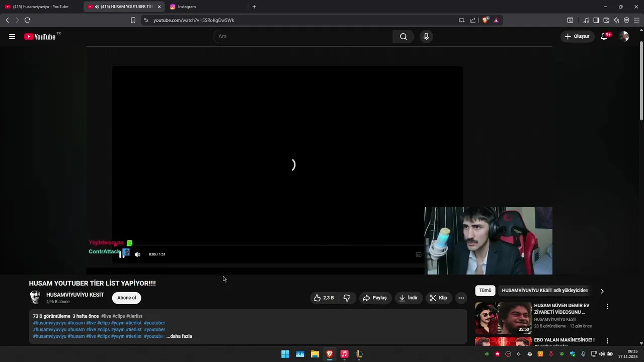
Task: Select the Tümü filter chip
Action: (485, 291)
